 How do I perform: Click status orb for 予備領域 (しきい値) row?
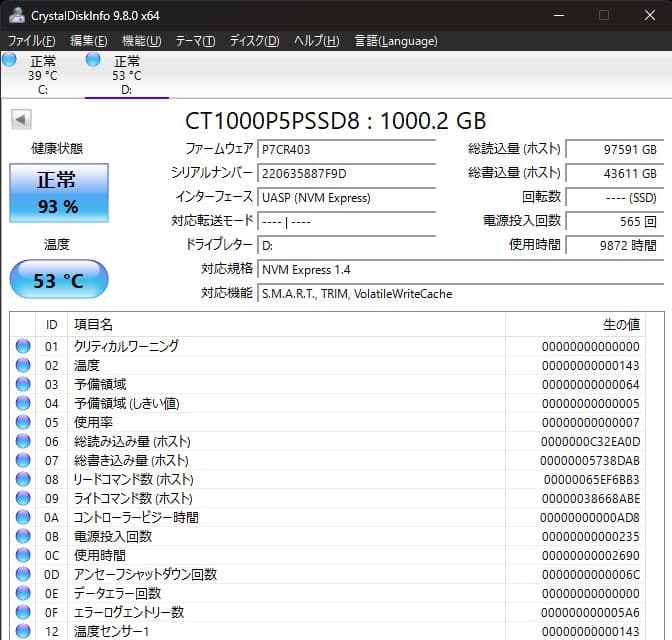23,403
